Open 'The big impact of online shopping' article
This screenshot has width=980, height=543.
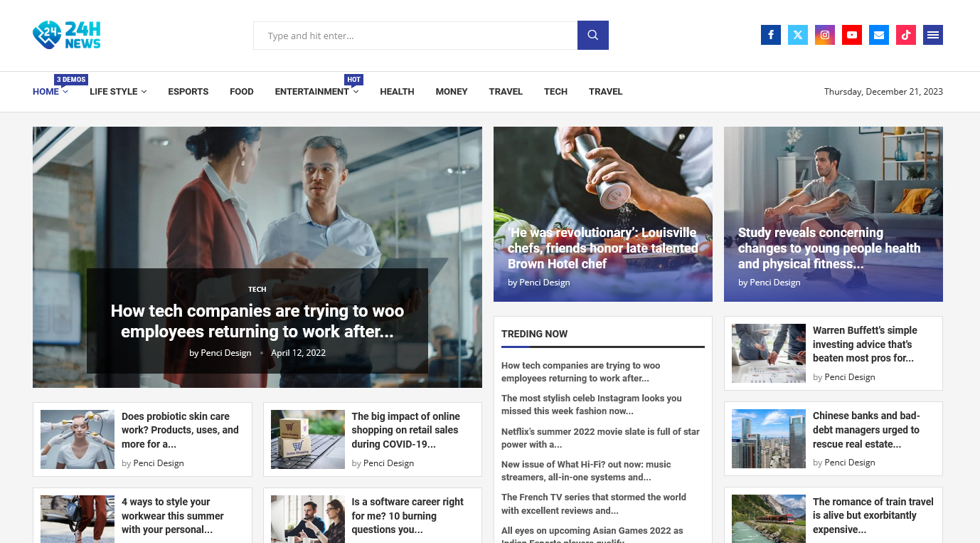tap(406, 430)
